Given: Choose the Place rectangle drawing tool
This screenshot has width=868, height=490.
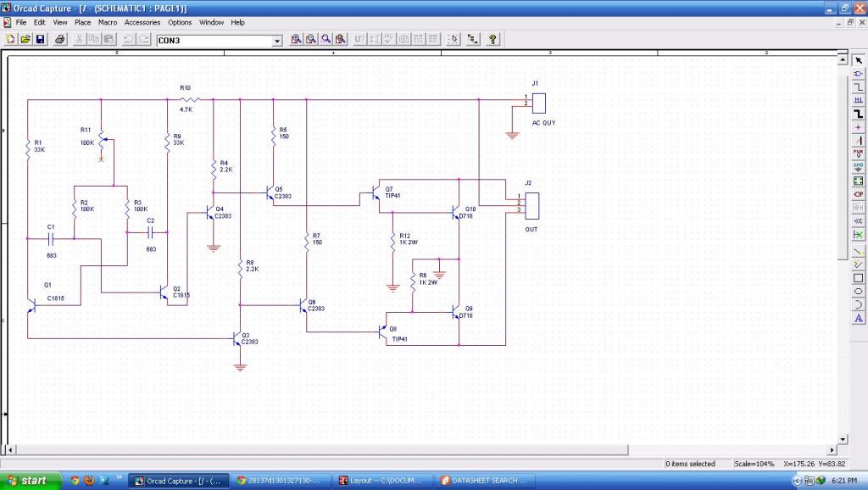Looking at the screenshot, I should click(x=858, y=278).
